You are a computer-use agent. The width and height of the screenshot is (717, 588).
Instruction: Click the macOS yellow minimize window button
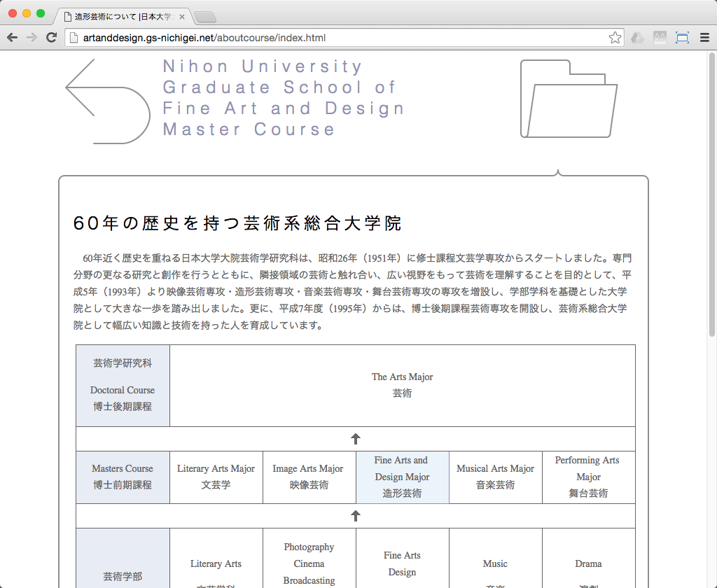[x=27, y=13]
